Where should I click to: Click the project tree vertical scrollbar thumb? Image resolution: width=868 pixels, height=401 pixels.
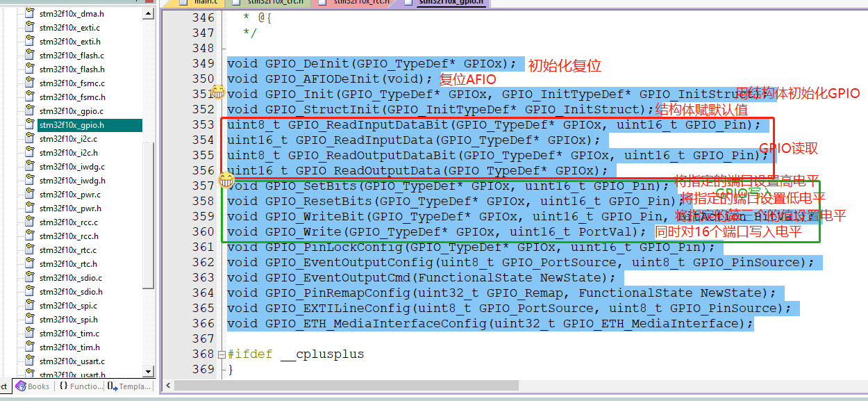coord(149,215)
